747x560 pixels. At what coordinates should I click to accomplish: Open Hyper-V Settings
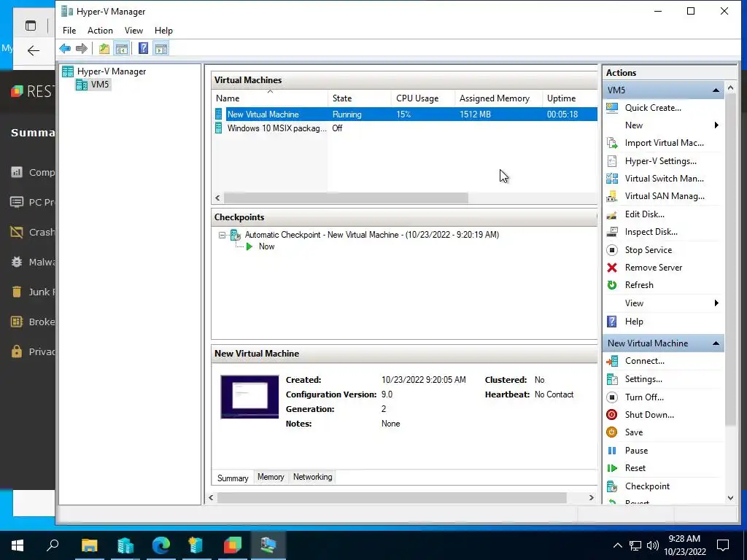[660, 161]
